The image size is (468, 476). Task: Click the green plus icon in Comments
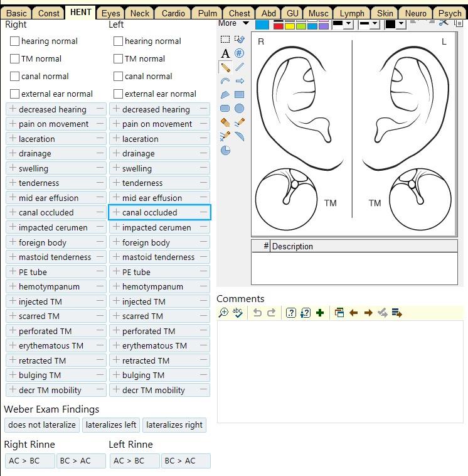coord(320,313)
